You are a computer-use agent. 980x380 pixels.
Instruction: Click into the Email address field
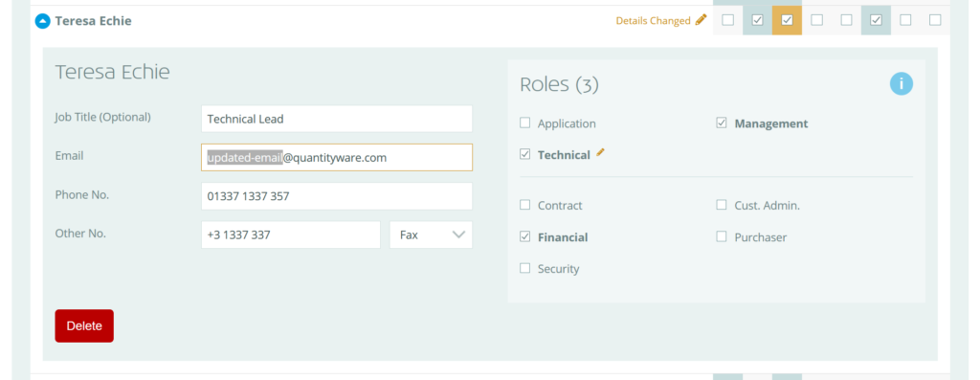[337, 158]
